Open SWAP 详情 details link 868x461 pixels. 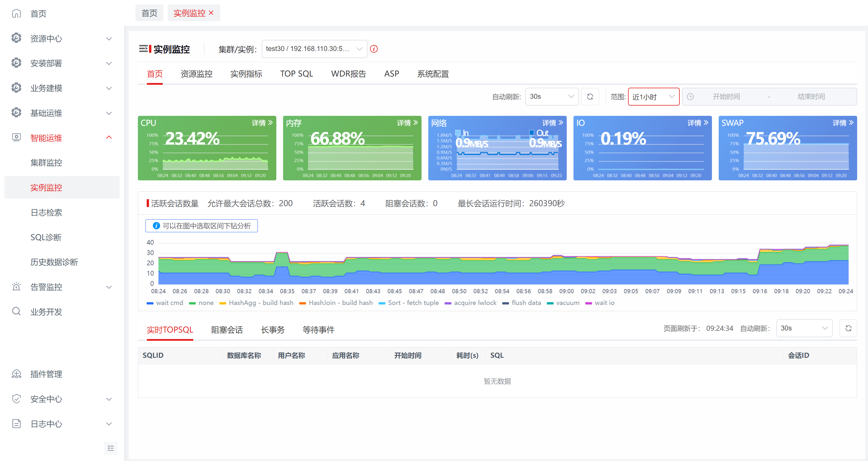point(843,123)
